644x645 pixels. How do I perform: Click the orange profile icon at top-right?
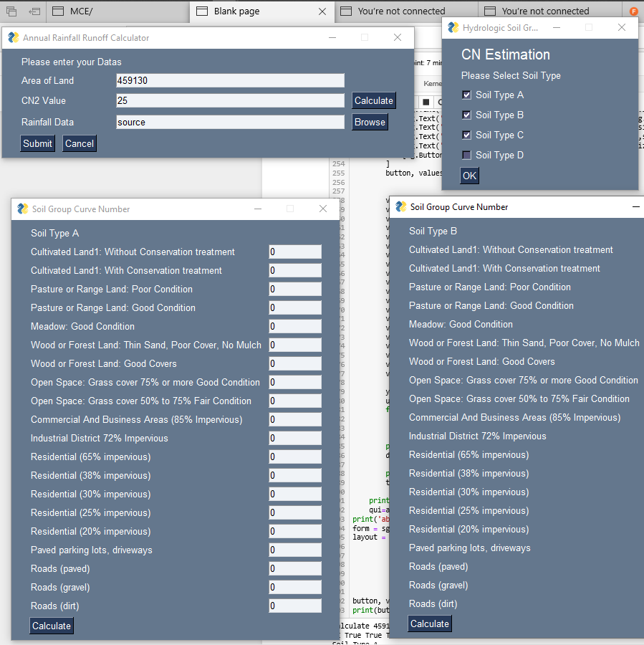click(634, 11)
